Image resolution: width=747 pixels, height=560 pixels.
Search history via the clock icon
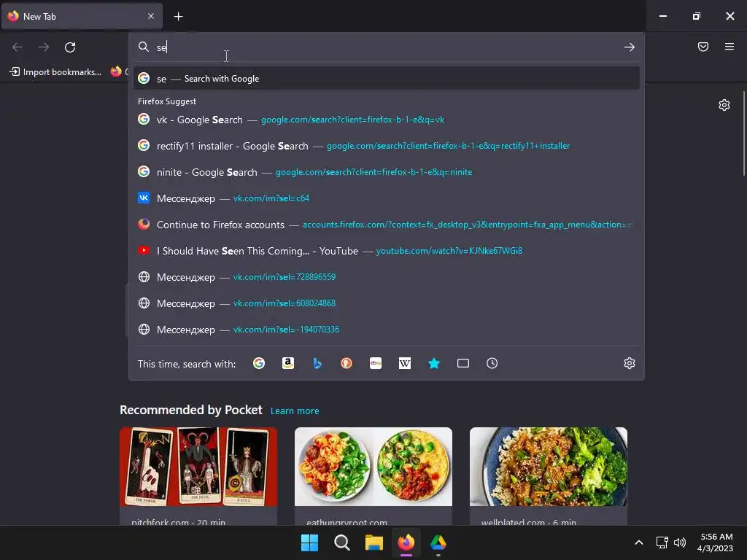492,363
